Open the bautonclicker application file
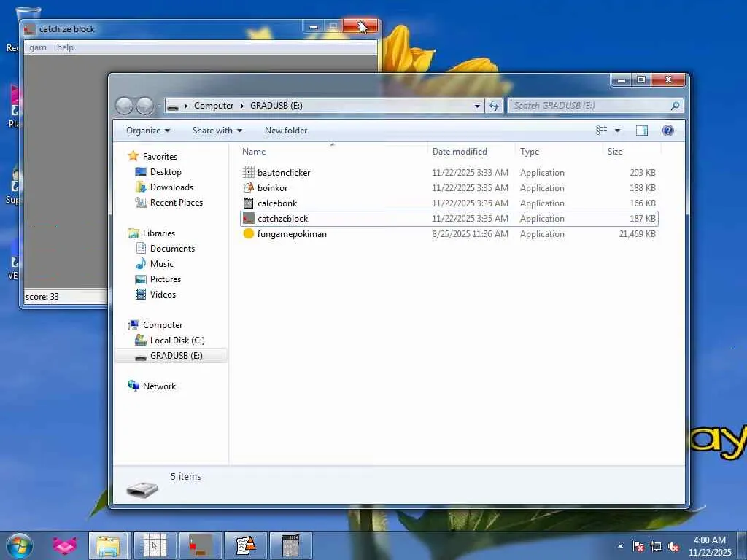 (283, 173)
